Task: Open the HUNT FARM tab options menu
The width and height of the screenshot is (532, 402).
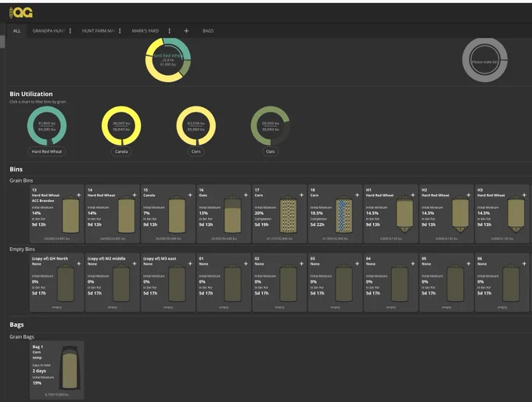Action: tap(120, 31)
